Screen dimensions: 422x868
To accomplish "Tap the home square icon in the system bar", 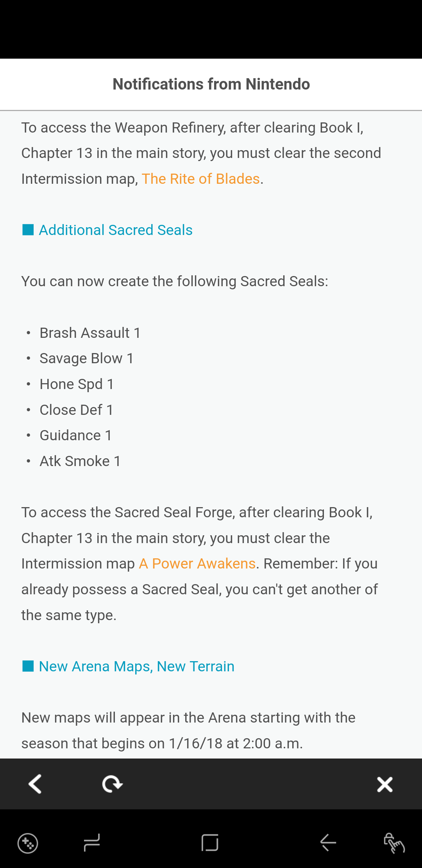I will coord(210,843).
